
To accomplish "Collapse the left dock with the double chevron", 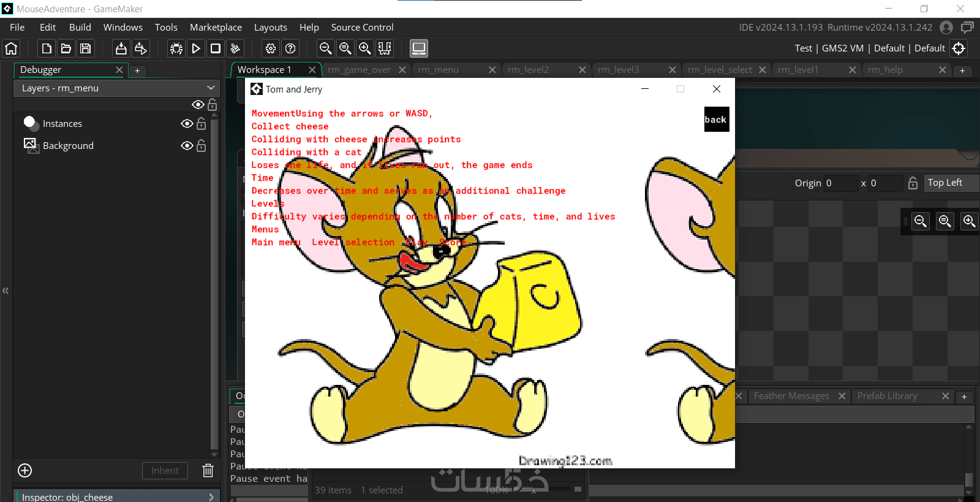I will pyautogui.click(x=6, y=291).
